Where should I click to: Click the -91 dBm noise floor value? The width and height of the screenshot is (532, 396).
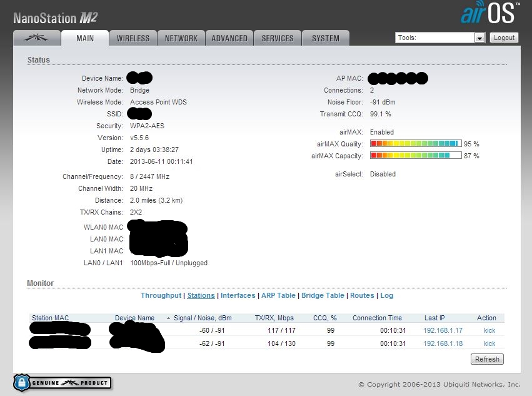[383, 102]
